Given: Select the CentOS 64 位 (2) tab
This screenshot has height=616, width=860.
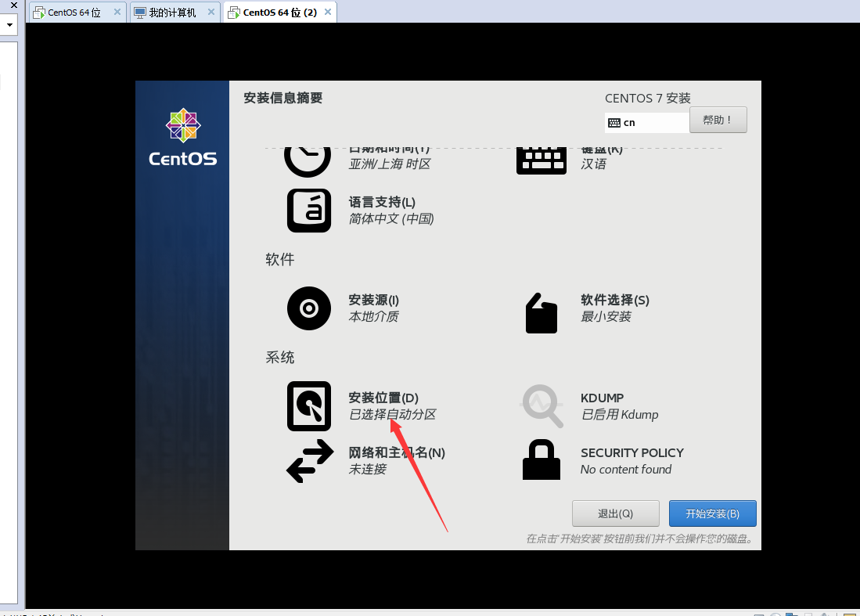Looking at the screenshot, I should click(x=279, y=12).
